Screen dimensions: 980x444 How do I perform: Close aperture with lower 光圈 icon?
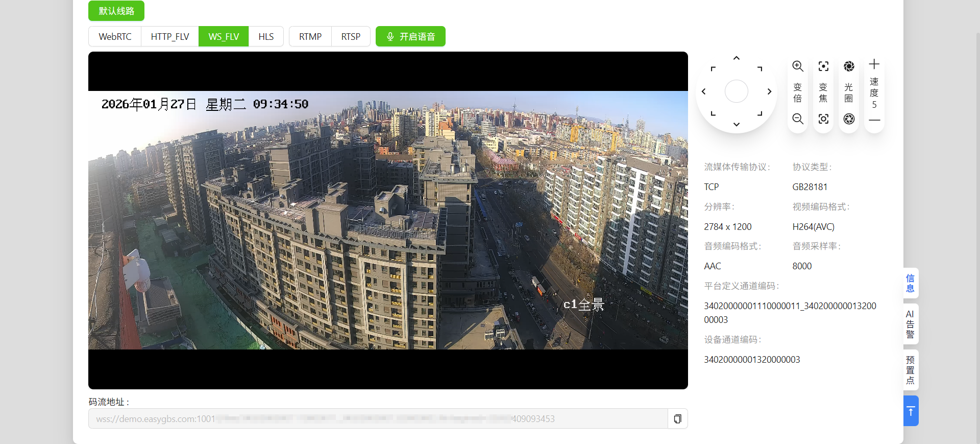click(x=849, y=119)
